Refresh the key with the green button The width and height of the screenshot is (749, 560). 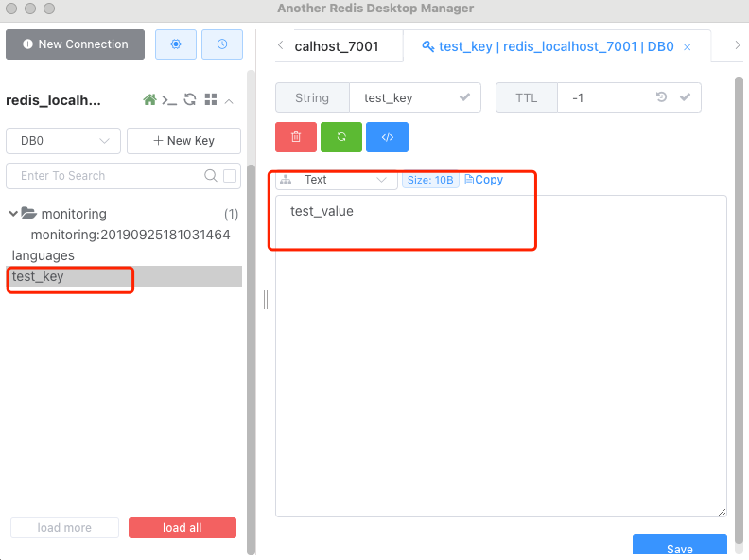click(x=341, y=137)
